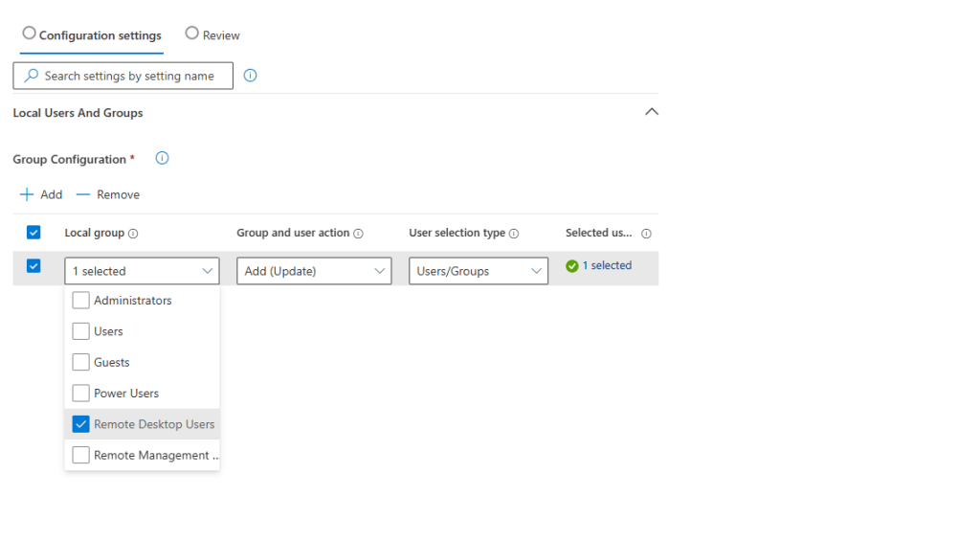Viewport: 980px width, 541px height.
Task: Click Add to create new row
Action: tap(41, 194)
